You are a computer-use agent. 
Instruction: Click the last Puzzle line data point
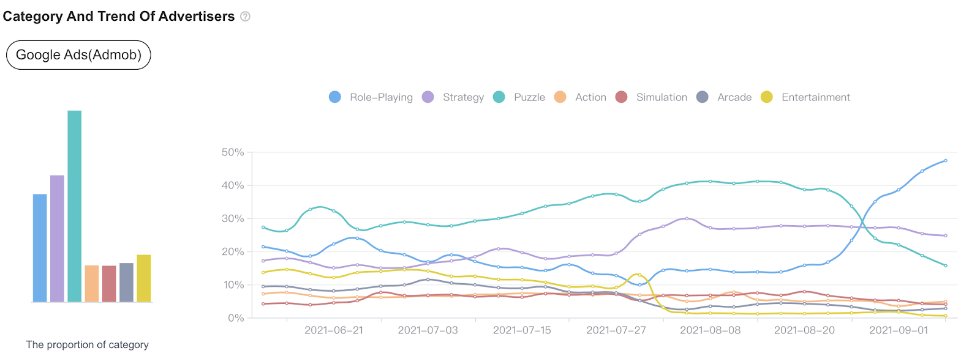946,265
